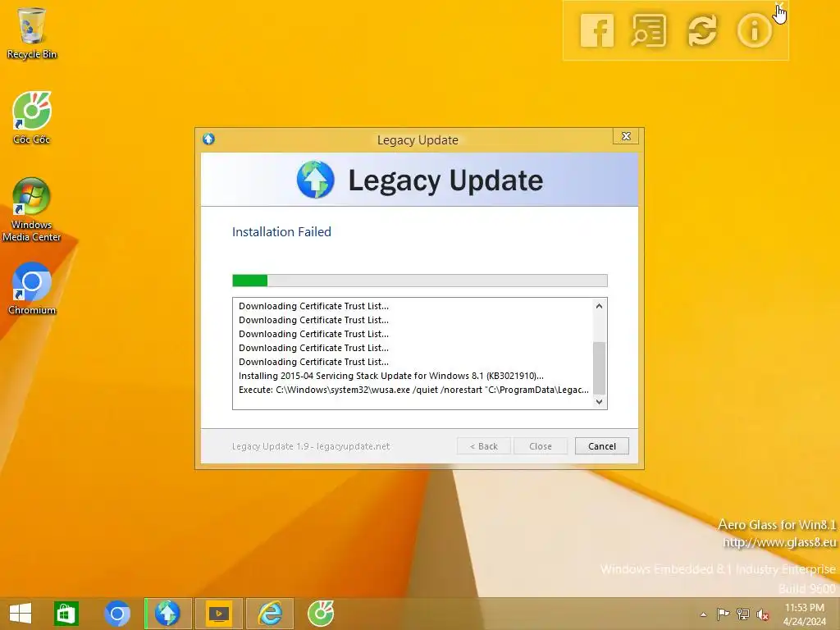Open the Windows Store taskbar icon
840x630 pixels.
pos(66,614)
